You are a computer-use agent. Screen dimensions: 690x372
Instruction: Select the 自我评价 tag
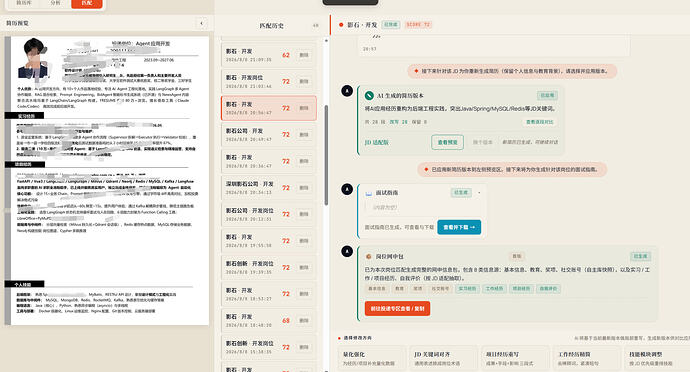pyautogui.click(x=548, y=289)
